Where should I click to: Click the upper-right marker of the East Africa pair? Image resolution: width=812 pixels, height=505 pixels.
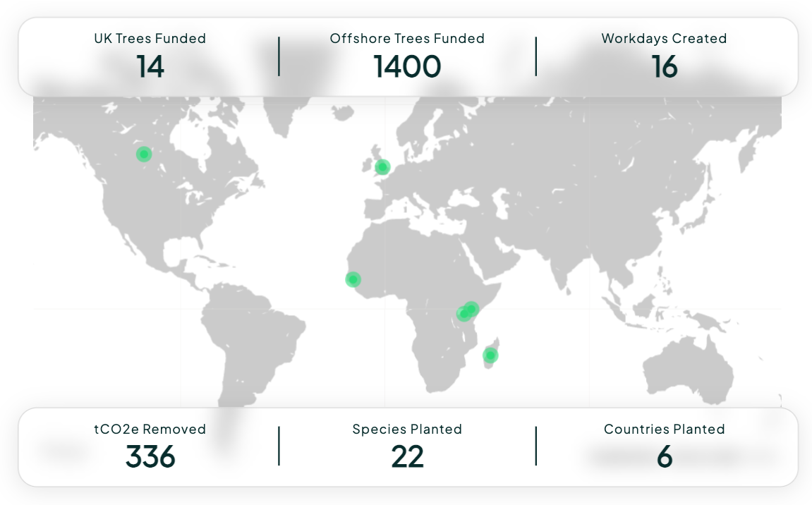pyautogui.click(x=473, y=308)
